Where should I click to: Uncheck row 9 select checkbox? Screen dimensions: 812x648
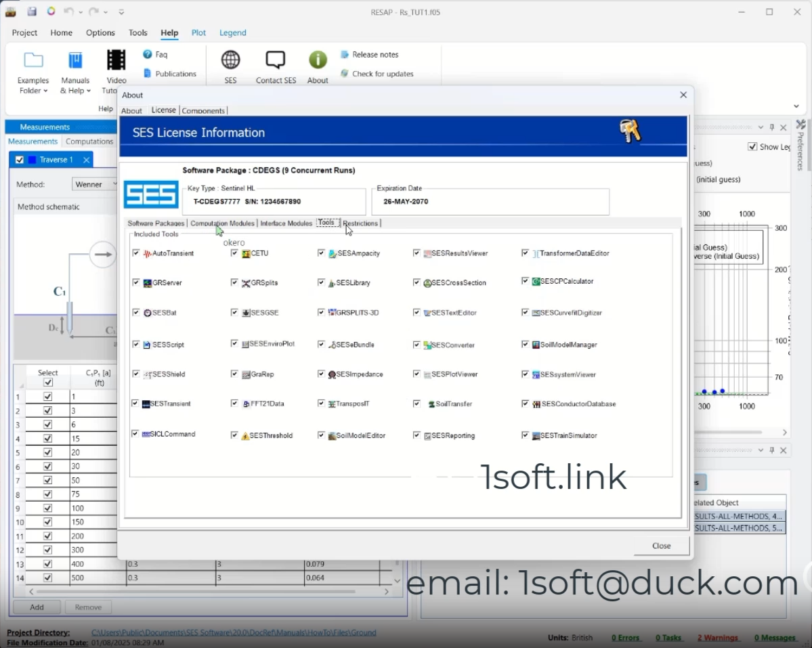47,509
